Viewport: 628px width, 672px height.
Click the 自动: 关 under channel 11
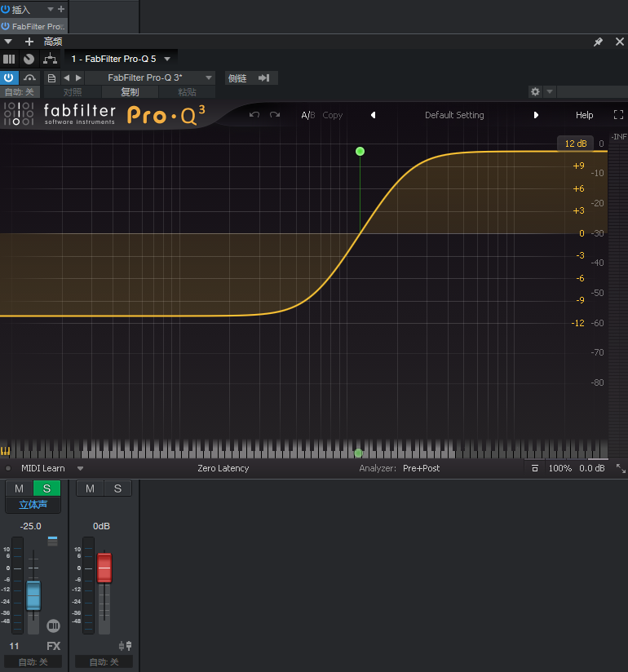coord(33,661)
